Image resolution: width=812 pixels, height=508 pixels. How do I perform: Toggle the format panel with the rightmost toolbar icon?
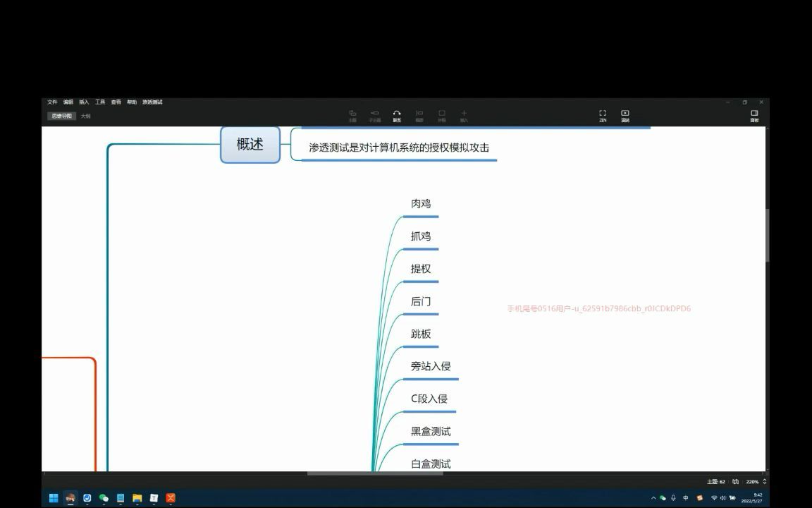pyautogui.click(x=755, y=114)
